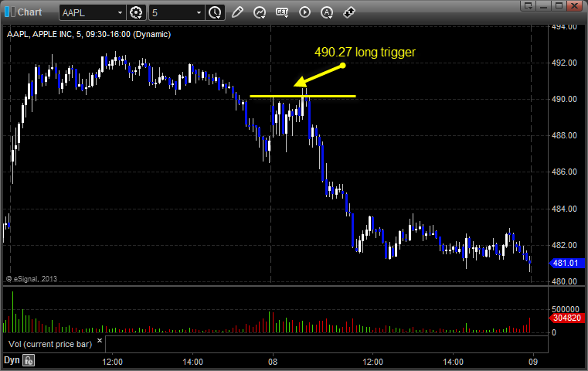Select the pencil drawing tools icon
The height and width of the screenshot is (371, 588).
237,12
